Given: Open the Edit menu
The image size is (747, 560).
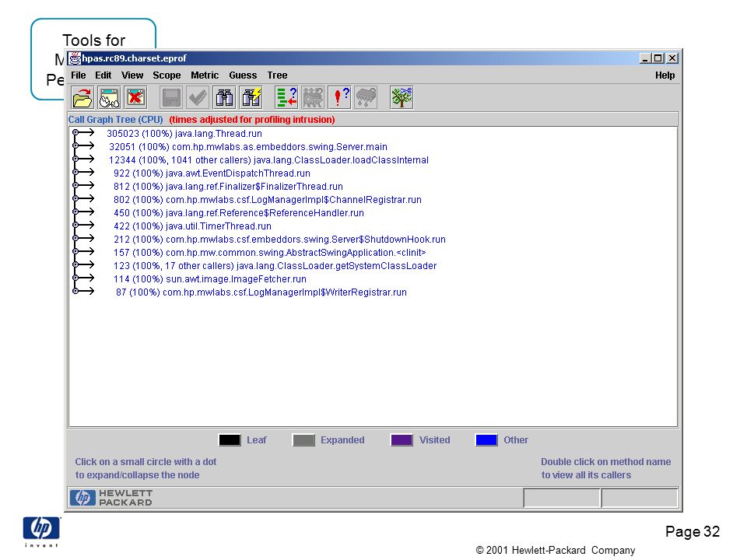Looking at the screenshot, I should [103, 75].
